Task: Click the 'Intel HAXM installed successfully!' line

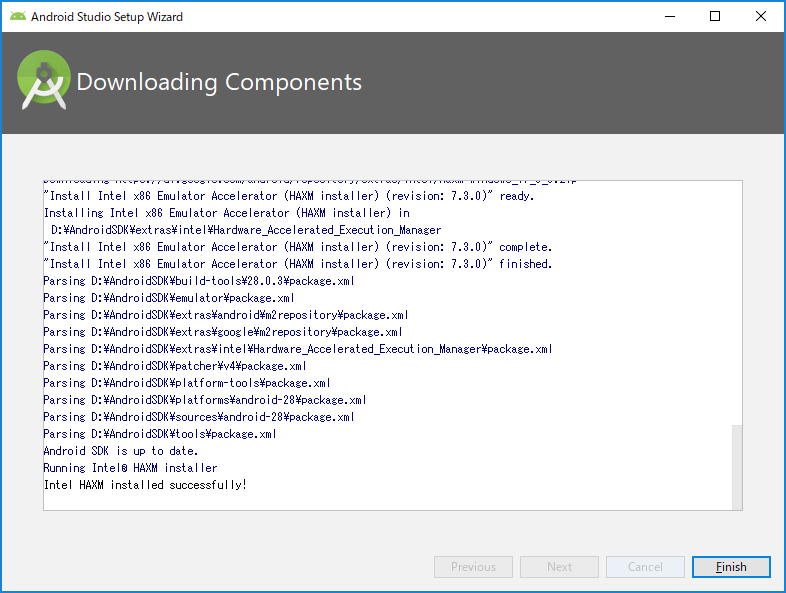Action: 145,485
